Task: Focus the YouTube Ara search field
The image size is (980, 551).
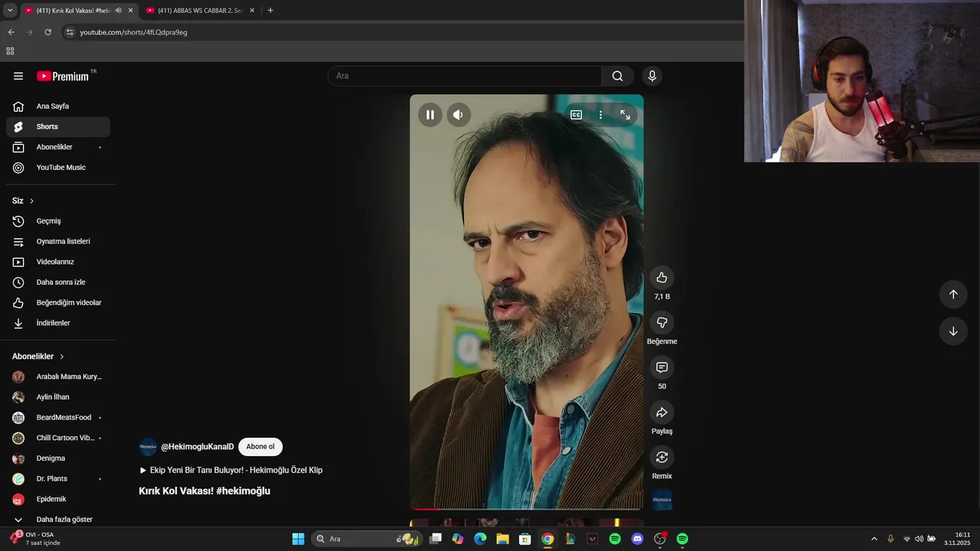Action: tap(465, 76)
